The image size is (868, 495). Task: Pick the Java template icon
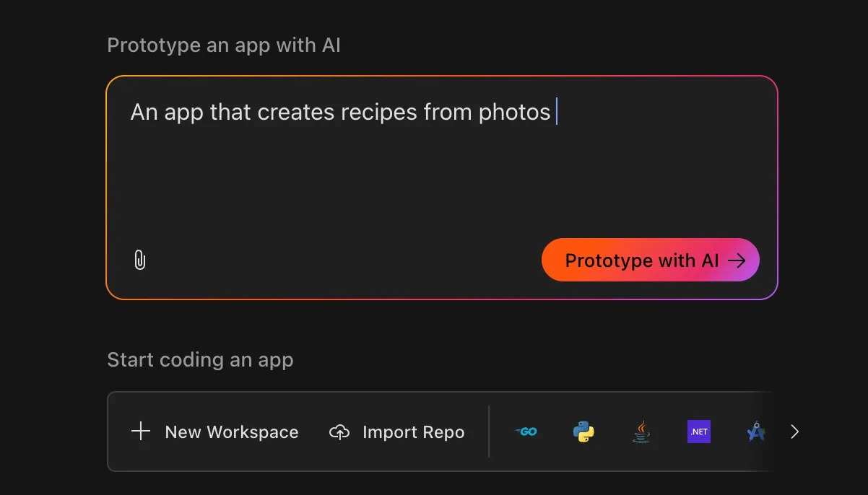point(641,432)
